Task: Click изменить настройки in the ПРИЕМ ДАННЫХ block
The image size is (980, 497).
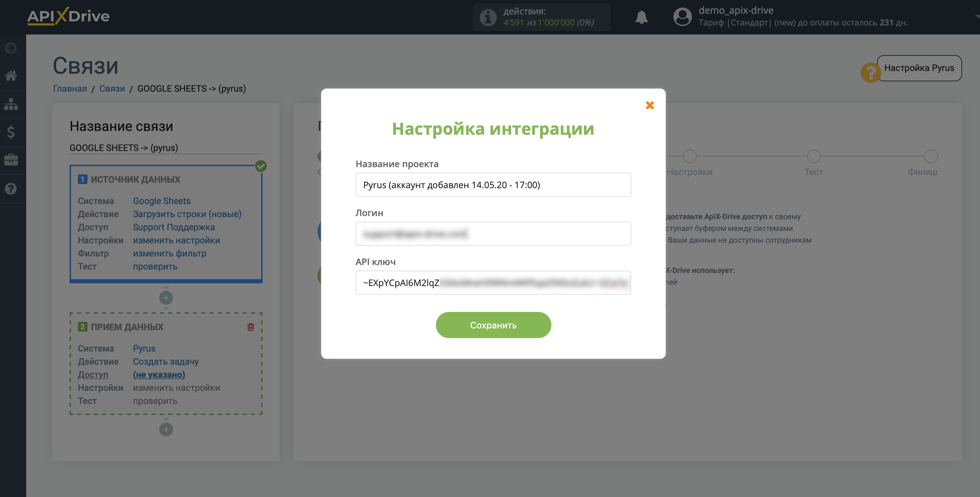Action: [x=176, y=388]
